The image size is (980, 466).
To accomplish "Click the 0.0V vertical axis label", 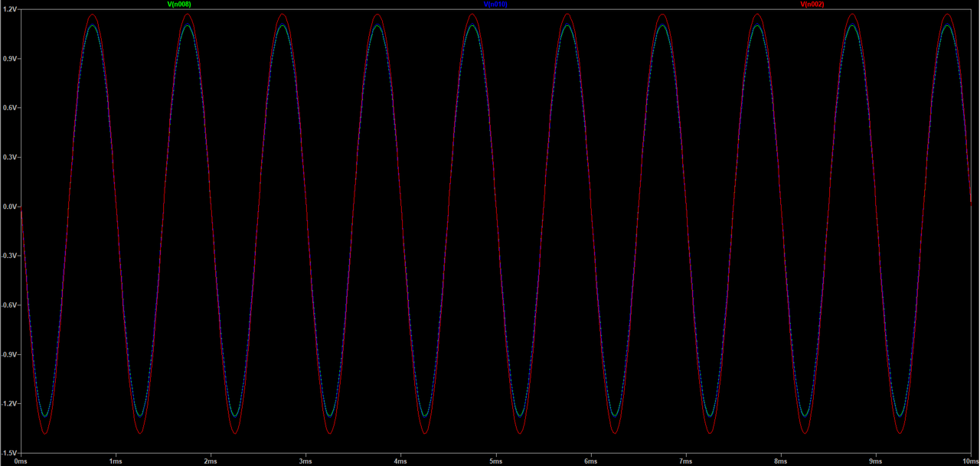I will 9,207.
